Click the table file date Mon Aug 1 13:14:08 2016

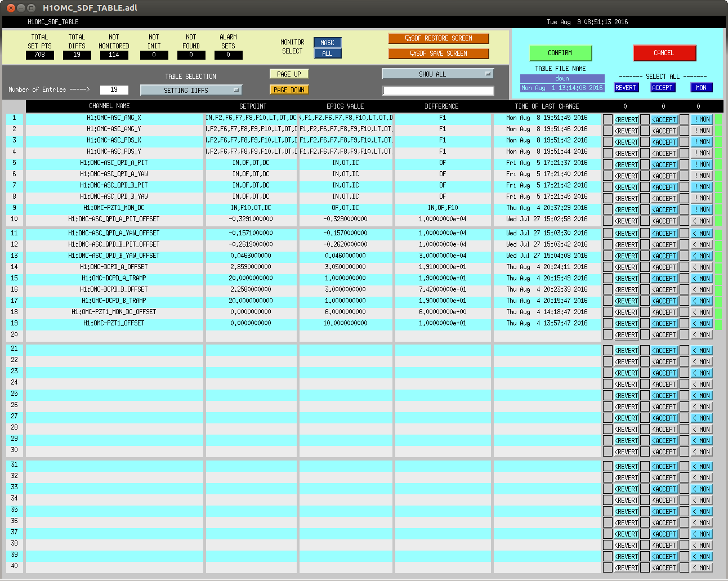pos(562,88)
